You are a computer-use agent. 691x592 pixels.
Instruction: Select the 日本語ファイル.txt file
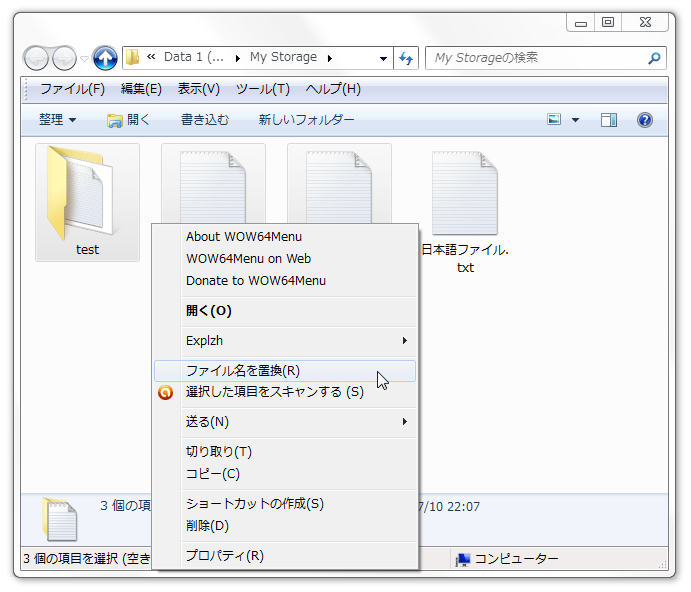(465, 211)
